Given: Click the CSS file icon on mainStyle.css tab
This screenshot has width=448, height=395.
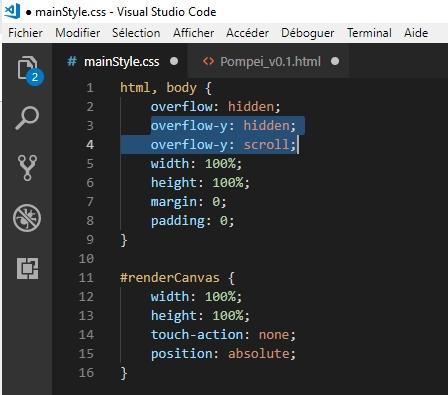Looking at the screenshot, I should [72, 61].
